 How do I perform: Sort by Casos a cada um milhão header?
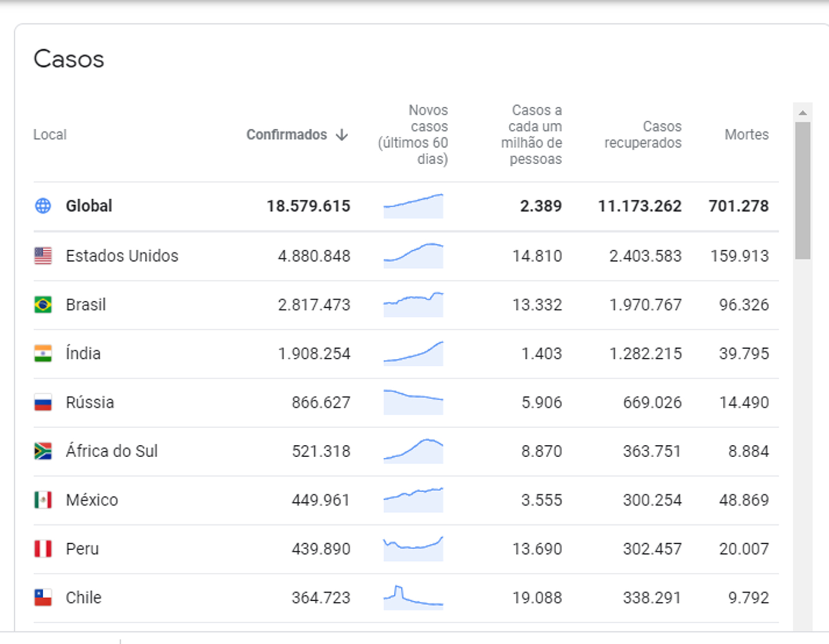click(x=532, y=135)
